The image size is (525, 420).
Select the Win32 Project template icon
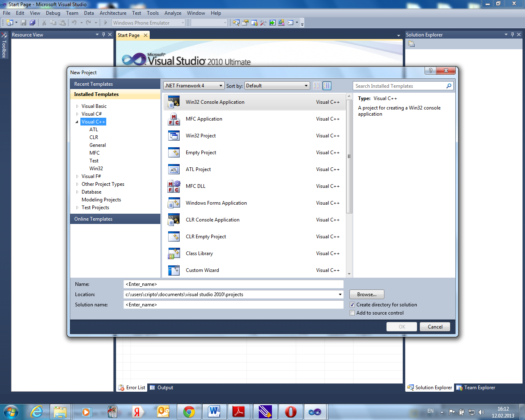coord(174,136)
